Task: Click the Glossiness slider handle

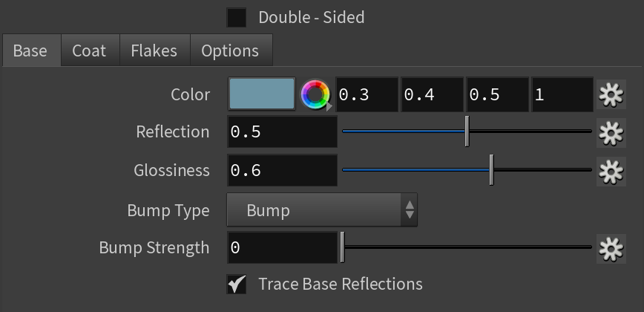Action: point(492,170)
